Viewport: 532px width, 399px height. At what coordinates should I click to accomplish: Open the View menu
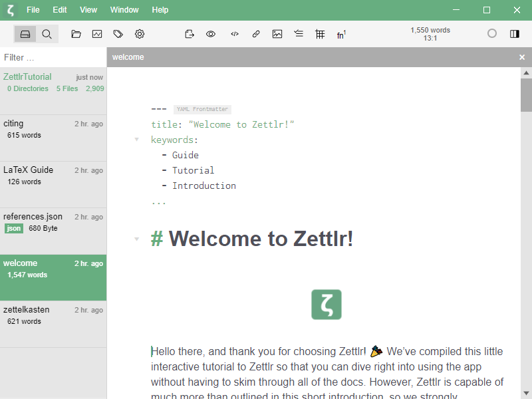88,10
